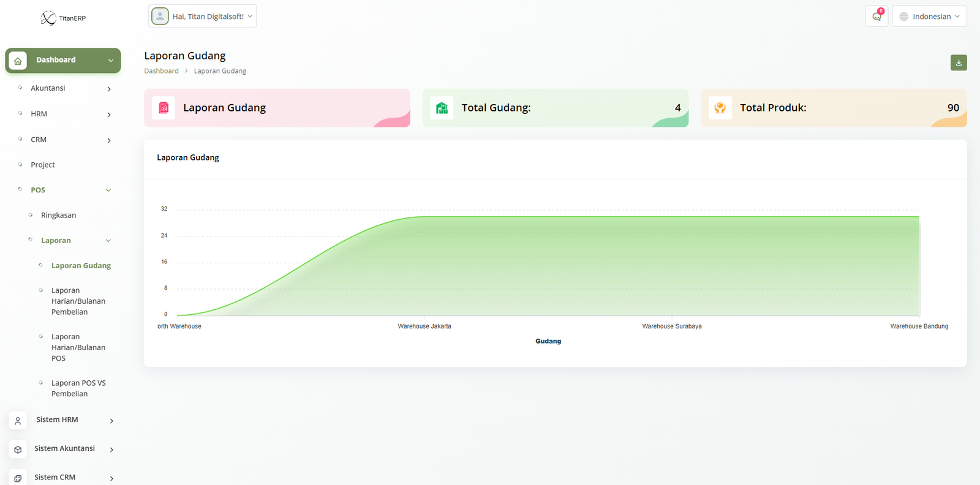Click the TitanERP logo
The height and width of the screenshot is (485, 980).
63,18
